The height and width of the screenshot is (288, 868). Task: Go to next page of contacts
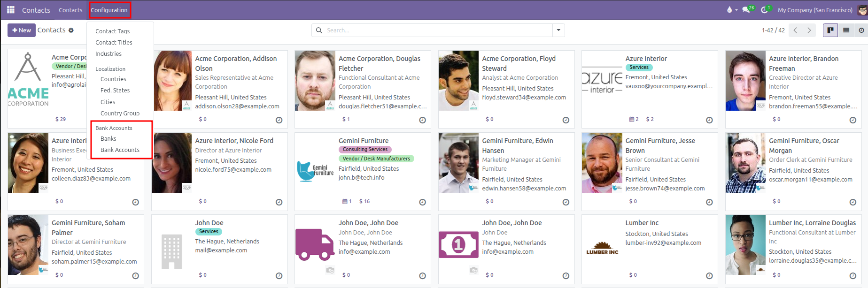click(x=809, y=30)
